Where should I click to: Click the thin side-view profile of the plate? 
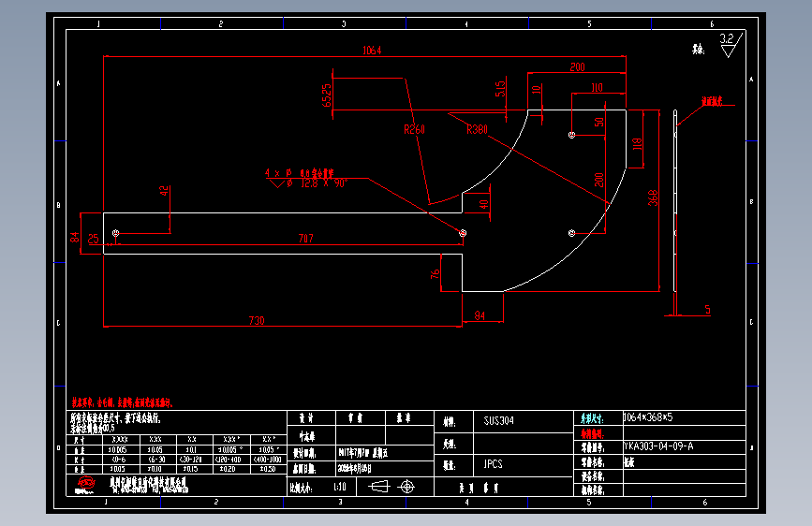point(675,201)
